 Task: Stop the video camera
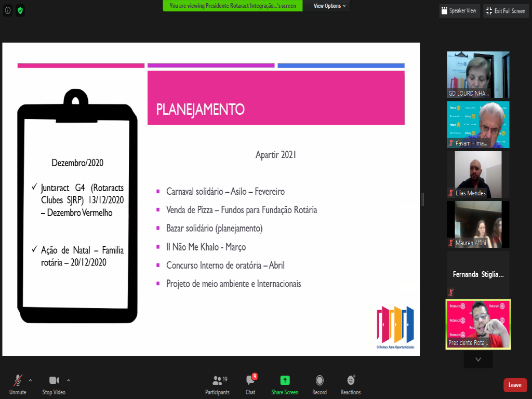tap(54, 384)
